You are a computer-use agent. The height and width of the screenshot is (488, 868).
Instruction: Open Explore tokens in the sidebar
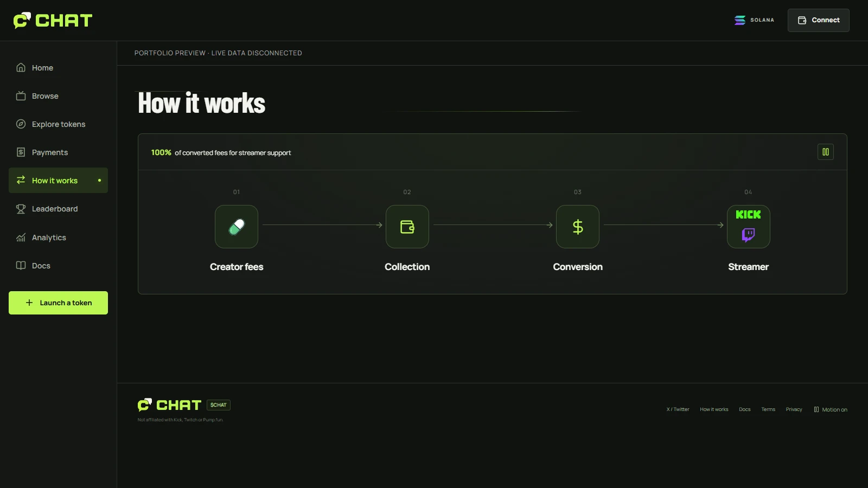[x=58, y=124]
